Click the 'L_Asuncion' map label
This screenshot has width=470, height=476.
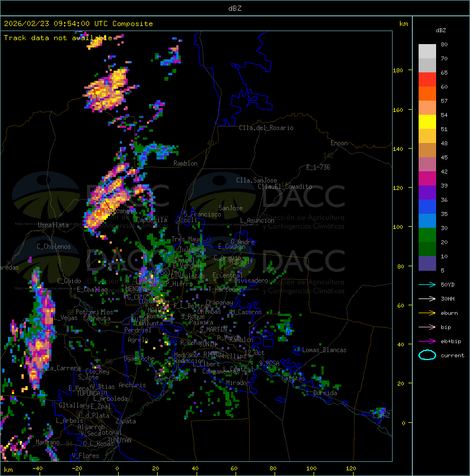(x=257, y=220)
